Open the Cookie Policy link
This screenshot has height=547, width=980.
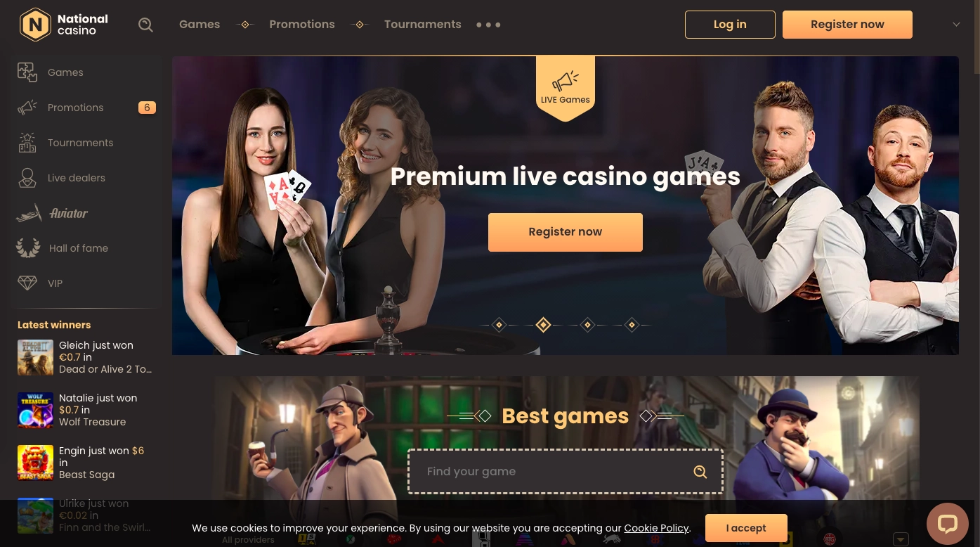pyautogui.click(x=656, y=528)
